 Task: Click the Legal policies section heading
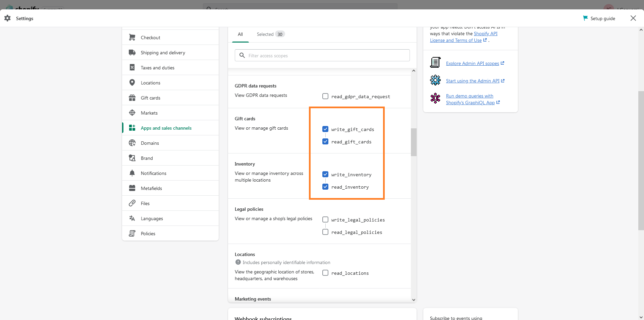[249, 209]
